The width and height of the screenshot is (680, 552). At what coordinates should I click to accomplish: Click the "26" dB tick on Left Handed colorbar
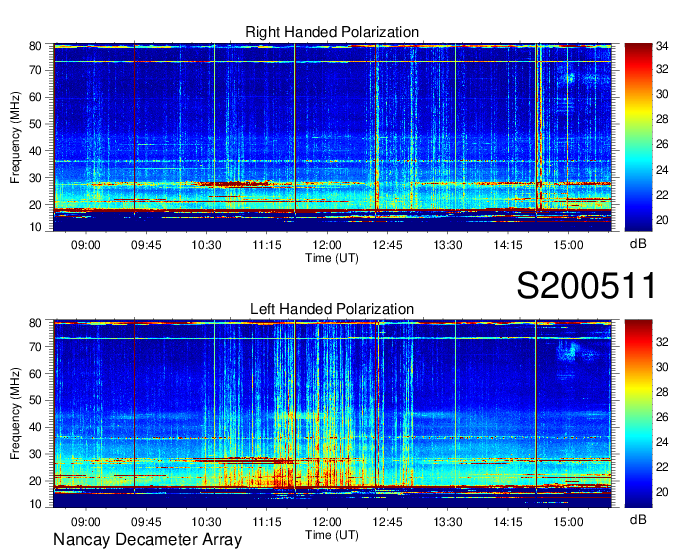(662, 417)
